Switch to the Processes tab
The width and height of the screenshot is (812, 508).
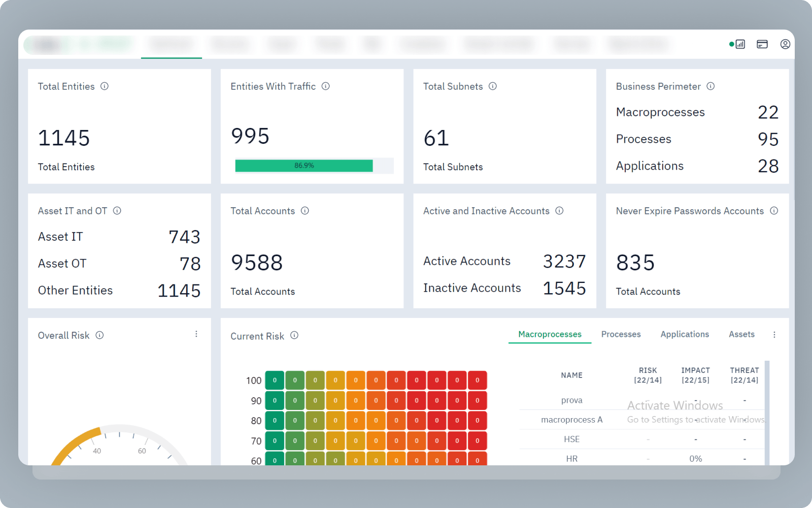pyautogui.click(x=621, y=334)
